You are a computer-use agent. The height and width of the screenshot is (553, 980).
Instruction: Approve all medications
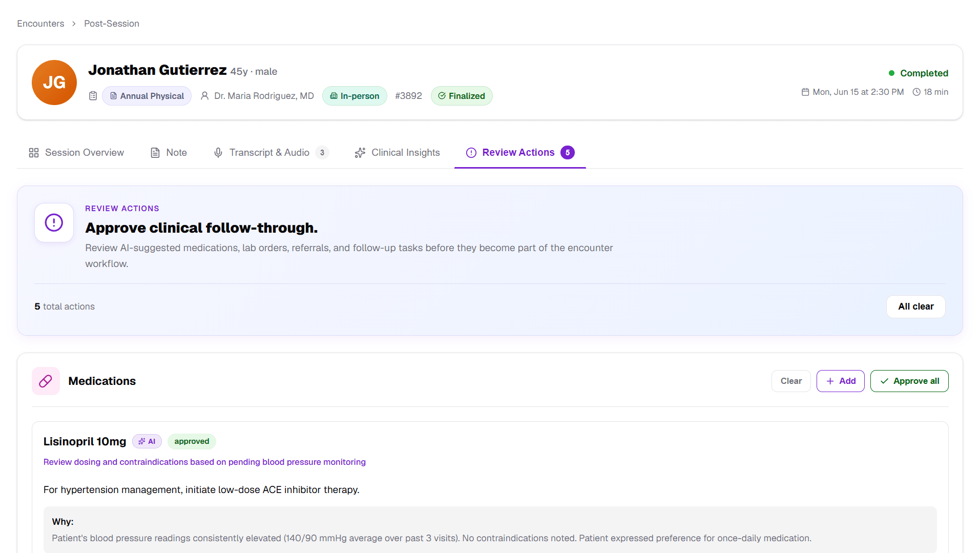(x=909, y=381)
